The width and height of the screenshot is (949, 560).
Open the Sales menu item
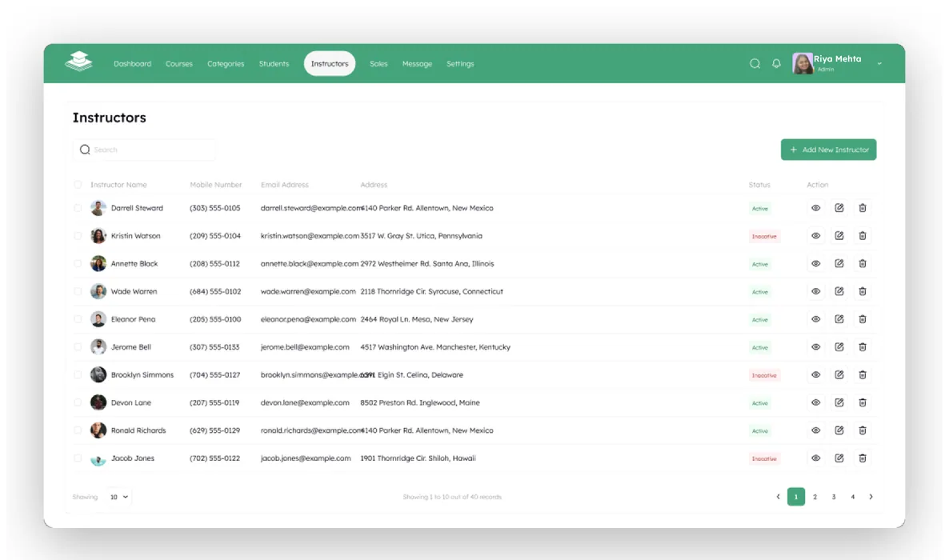(378, 63)
